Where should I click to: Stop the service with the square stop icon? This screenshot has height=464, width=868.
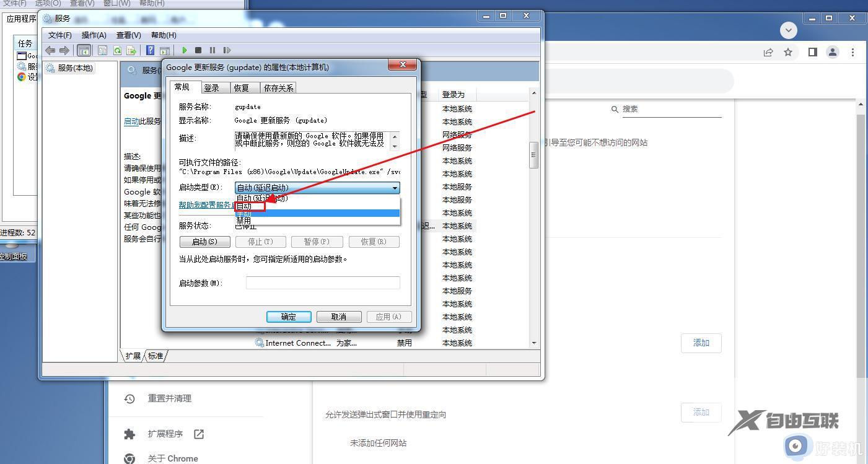198,50
